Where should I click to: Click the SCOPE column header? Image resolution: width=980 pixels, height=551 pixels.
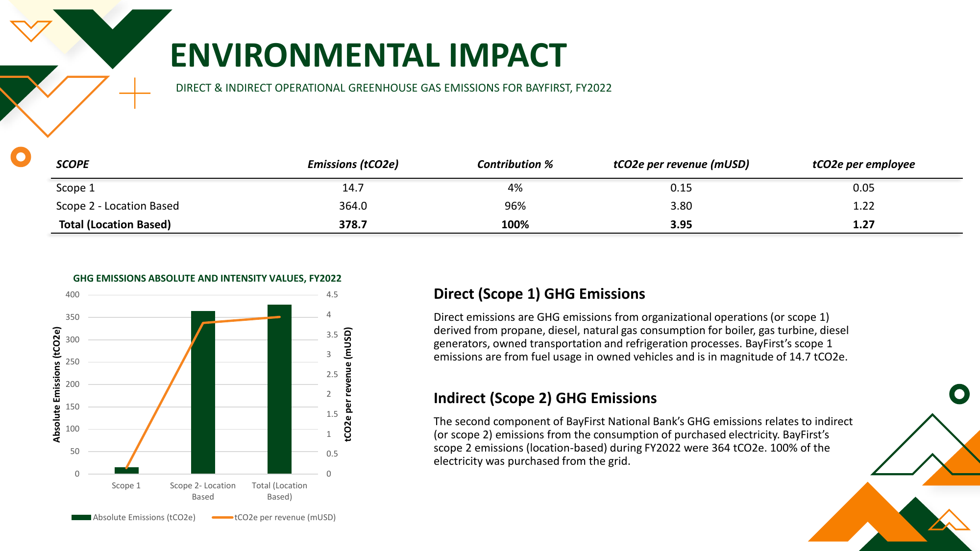pos(73,165)
